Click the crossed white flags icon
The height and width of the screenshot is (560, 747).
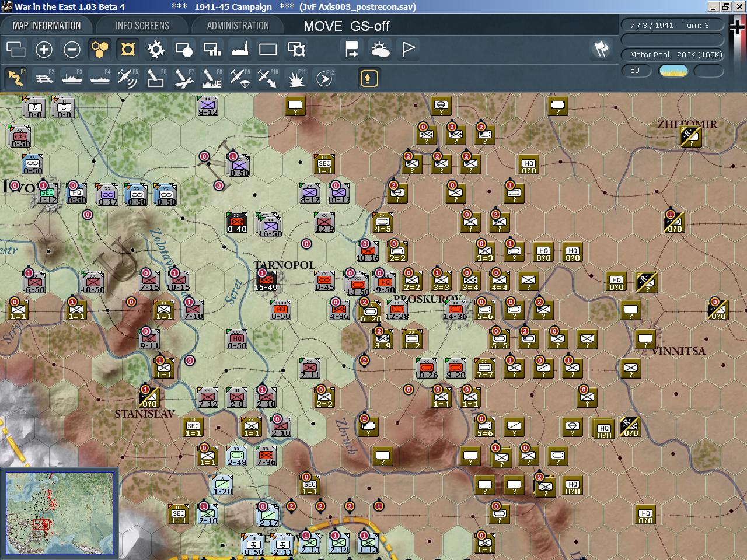click(601, 50)
